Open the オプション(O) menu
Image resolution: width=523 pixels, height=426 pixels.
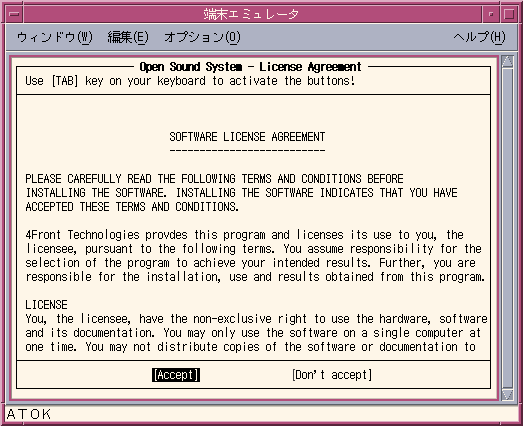[202, 37]
